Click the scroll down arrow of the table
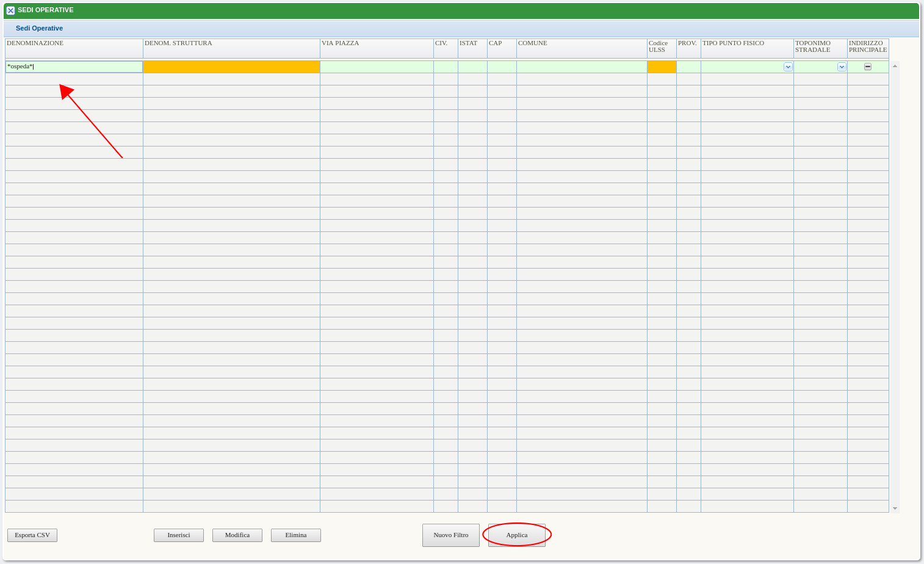The height and width of the screenshot is (564, 924). (895, 508)
